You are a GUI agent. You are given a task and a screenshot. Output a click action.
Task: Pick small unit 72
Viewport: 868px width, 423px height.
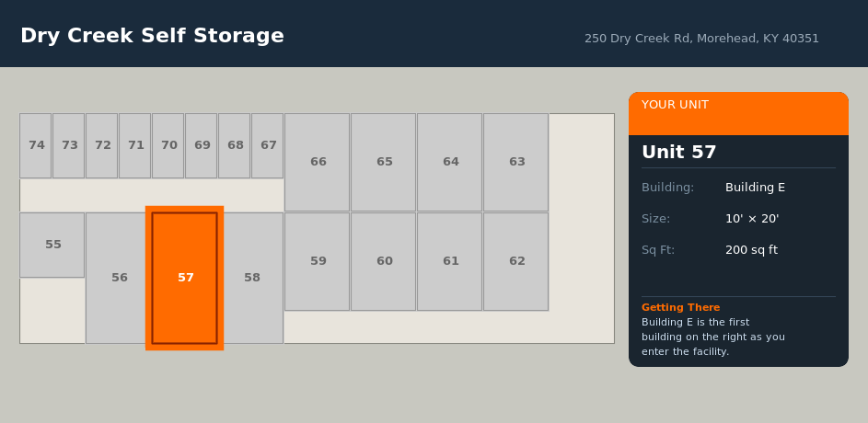102,145
